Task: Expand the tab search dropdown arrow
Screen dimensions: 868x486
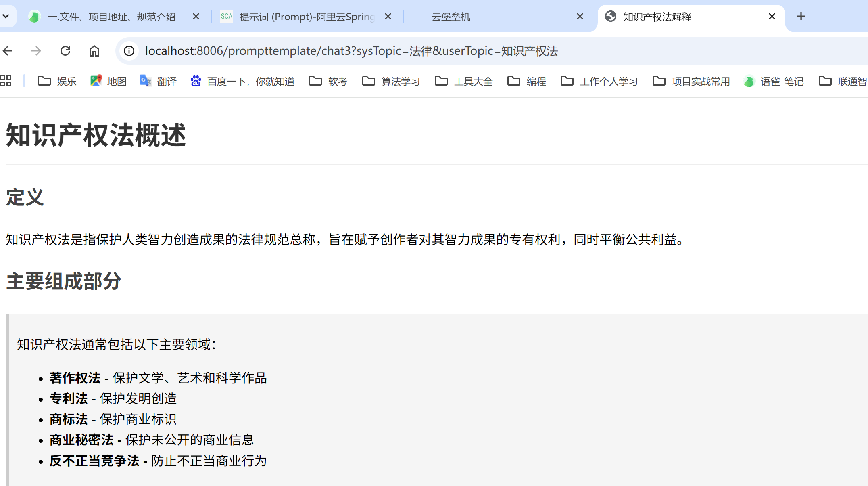Action: (6, 16)
